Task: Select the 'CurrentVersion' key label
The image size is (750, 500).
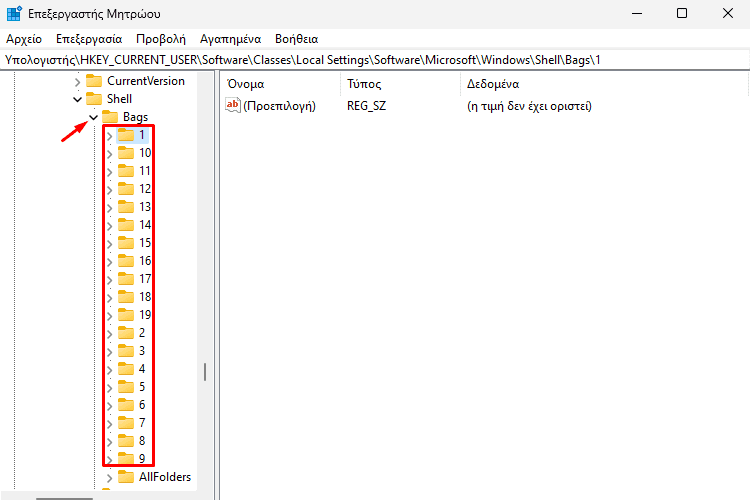Action: [146, 81]
